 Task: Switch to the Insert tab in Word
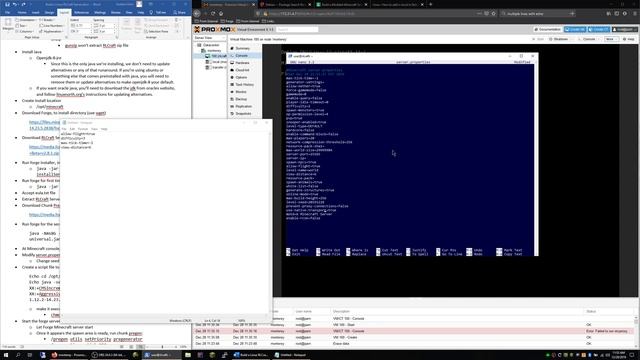[x=36, y=13]
